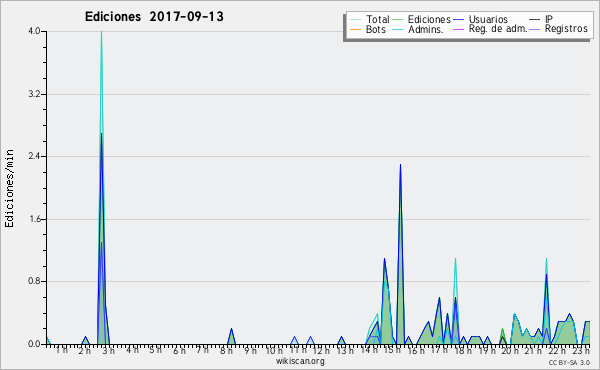600x370 pixels.
Task: Click the CC BY-SA 3.0 license text
Action: pos(569,362)
